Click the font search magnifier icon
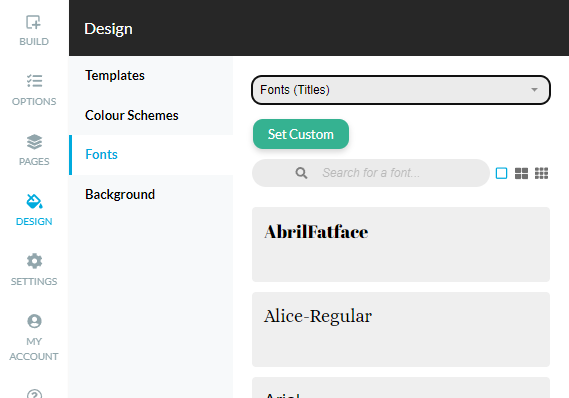Screen dimensions: 569x398 pos(301,173)
